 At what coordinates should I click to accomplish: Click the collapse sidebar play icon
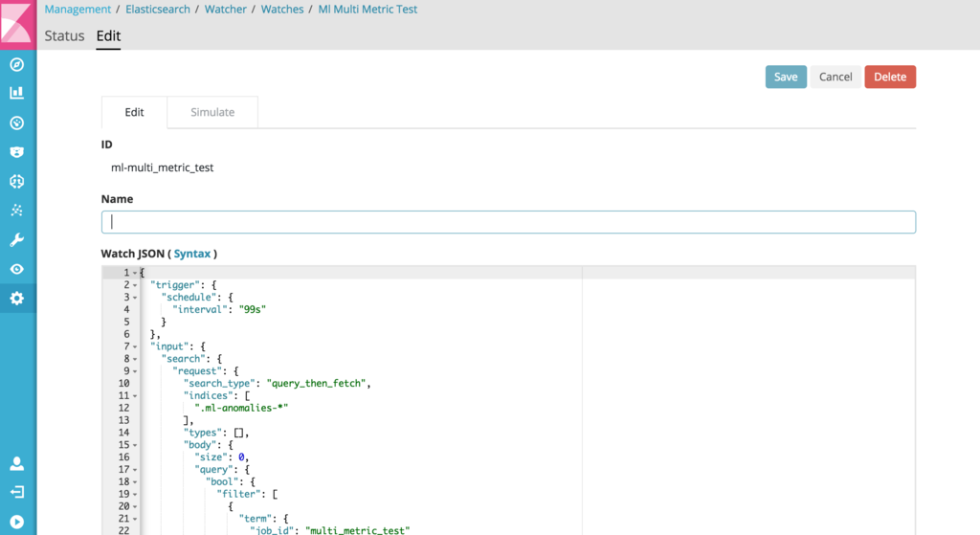(x=17, y=522)
